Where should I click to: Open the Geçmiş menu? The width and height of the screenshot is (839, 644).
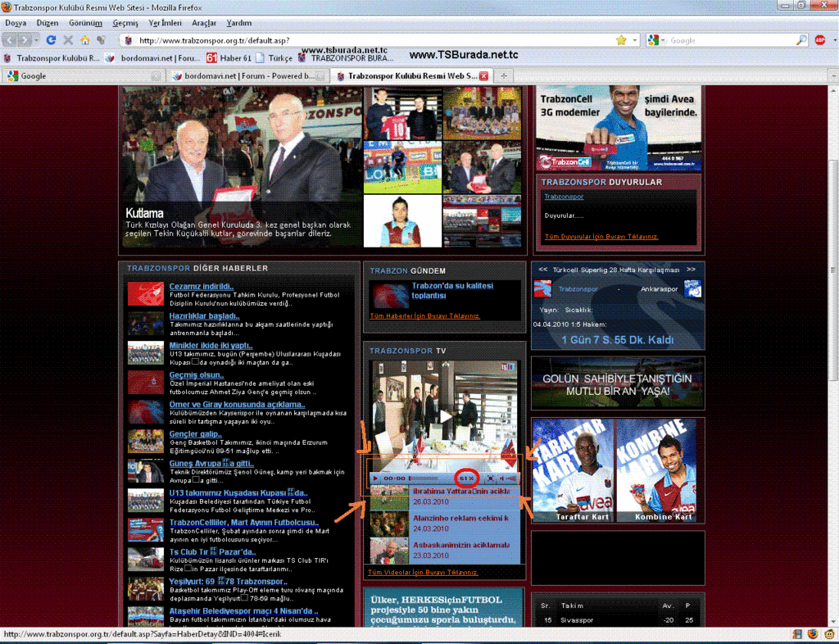pyautogui.click(x=125, y=23)
